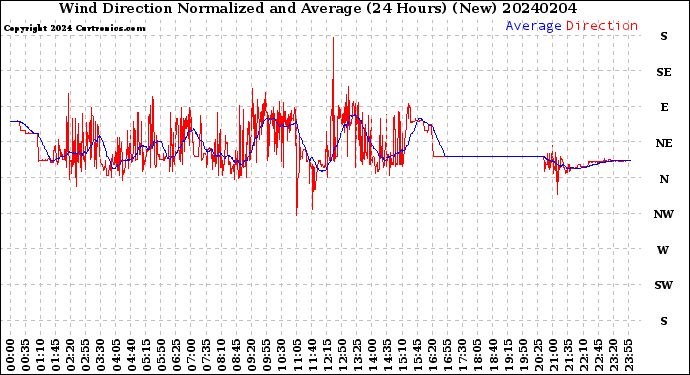Click the 15:10 time axis label
This screenshot has height=375, width=690.
coord(401,355)
